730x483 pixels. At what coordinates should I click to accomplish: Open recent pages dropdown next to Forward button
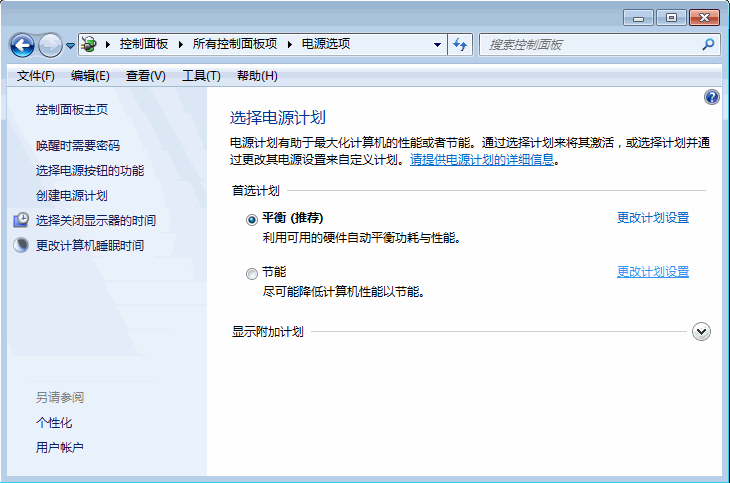(70, 46)
